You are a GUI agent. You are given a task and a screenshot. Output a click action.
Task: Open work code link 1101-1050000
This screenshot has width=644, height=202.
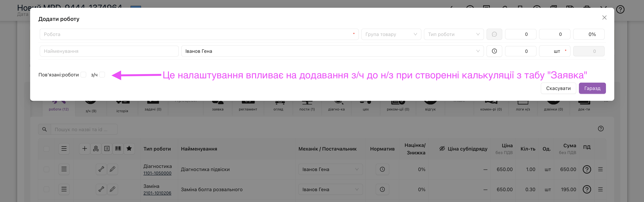point(157,173)
